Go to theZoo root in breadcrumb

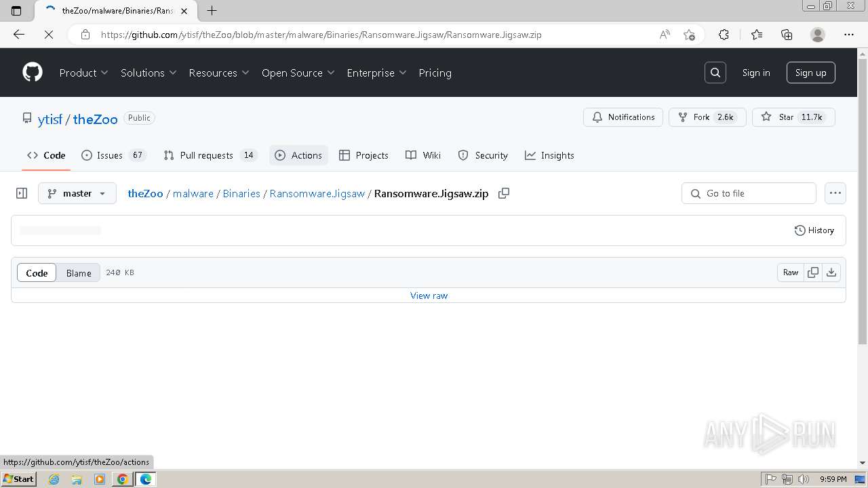tap(145, 193)
